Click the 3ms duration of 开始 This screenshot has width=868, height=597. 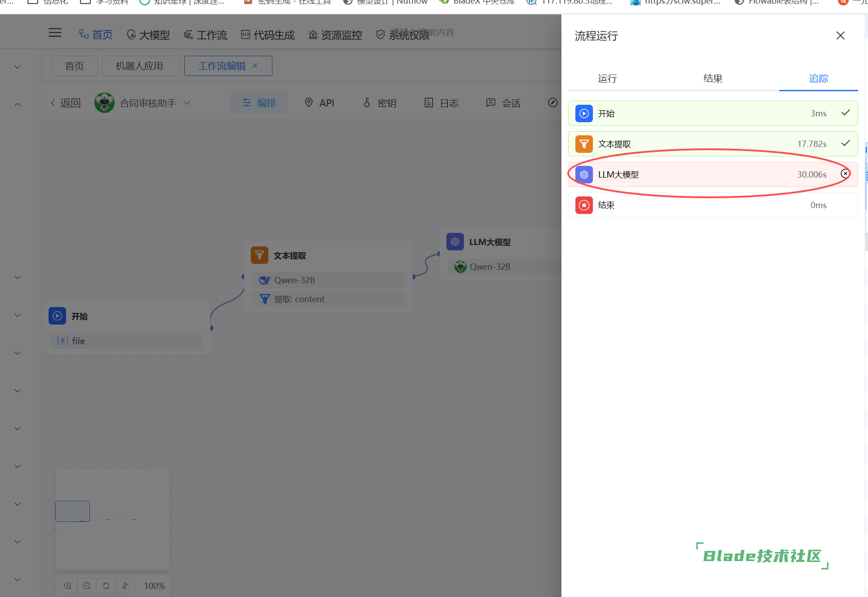819,113
